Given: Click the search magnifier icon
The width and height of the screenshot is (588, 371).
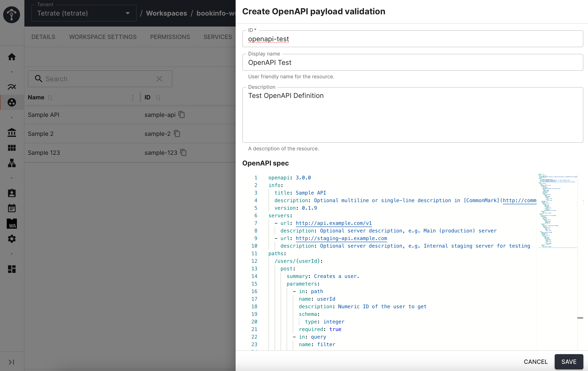Looking at the screenshot, I should coord(38,79).
